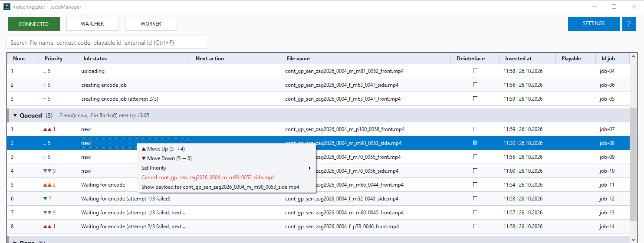Select file cont_gp_sen_zag2026_0004_m_m81_0052_front.mp4
The image size is (644, 243).
click(x=345, y=71)
